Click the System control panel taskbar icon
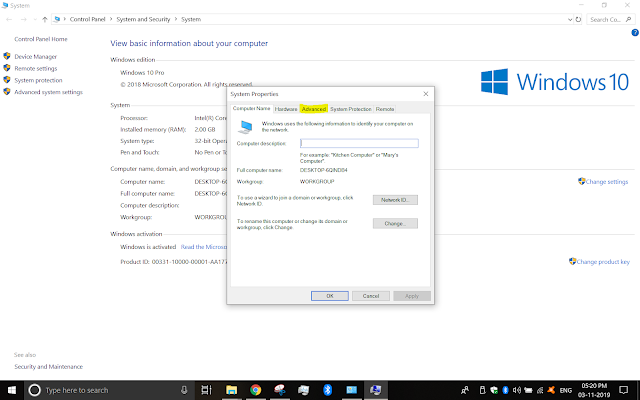Viewport: 640px width, 400px height. (x=376, y=390)
